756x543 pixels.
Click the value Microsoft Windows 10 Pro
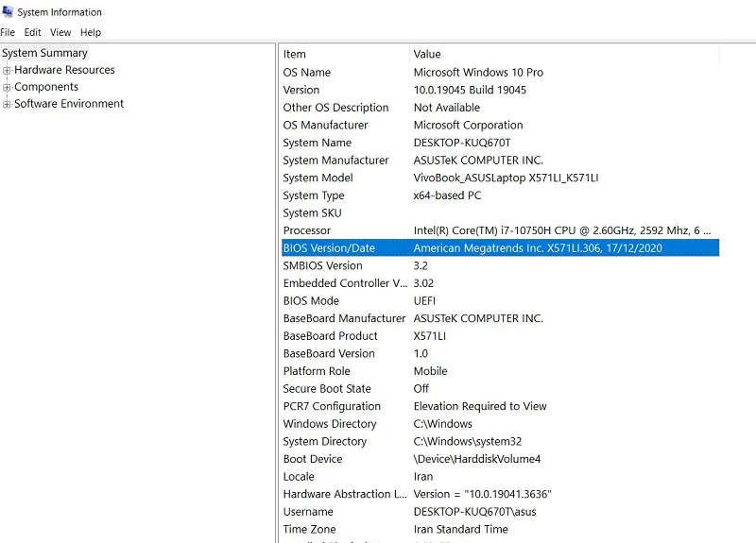pos(478,73)
